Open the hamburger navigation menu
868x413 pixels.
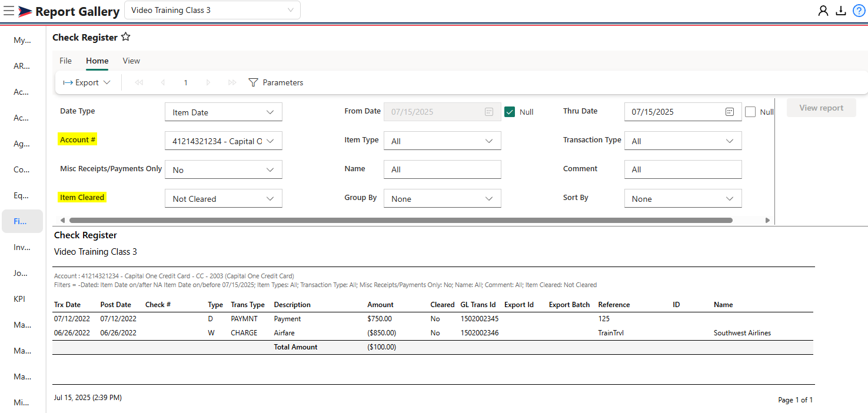coord(9,11)
